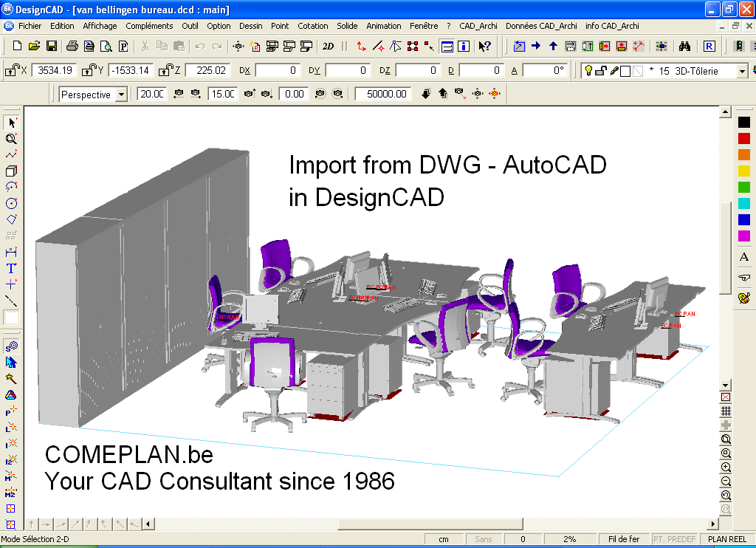Click the binoculars Find icon

[x=684, y=46]
